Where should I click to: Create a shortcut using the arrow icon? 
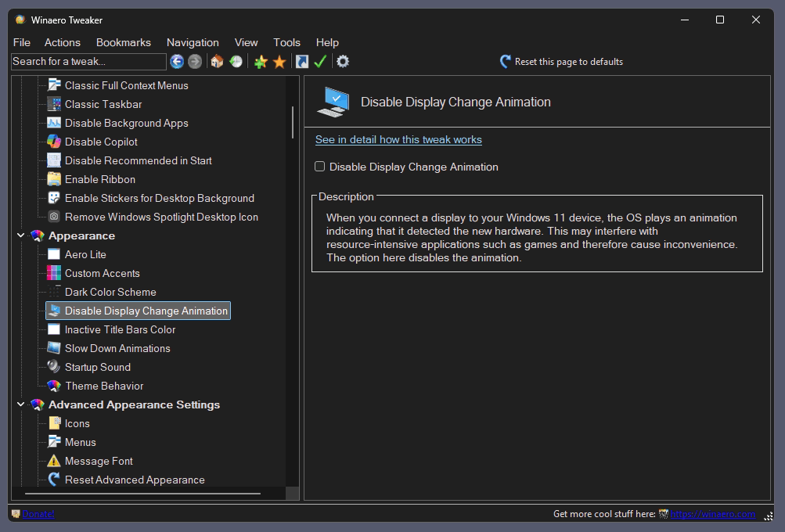[x=301, y=61]
